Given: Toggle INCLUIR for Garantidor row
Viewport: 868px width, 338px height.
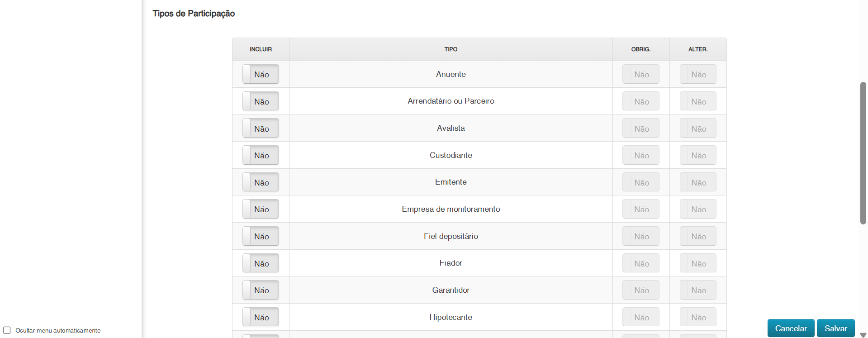Looking at the screenshot, I should click(261, 290).
